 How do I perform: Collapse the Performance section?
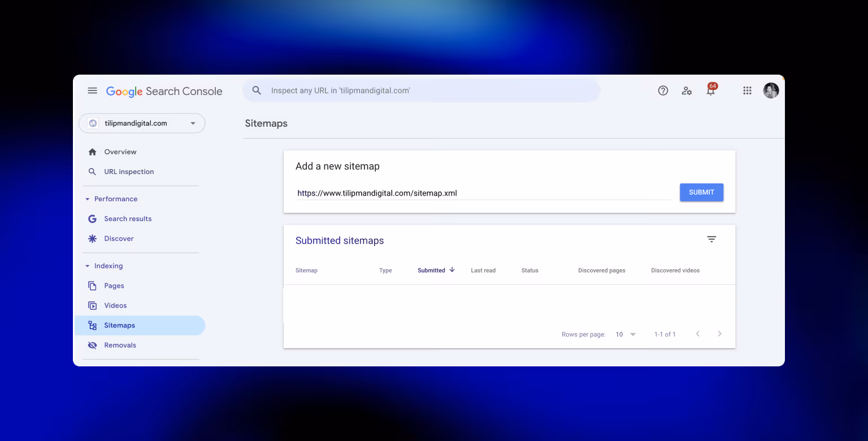87,199
